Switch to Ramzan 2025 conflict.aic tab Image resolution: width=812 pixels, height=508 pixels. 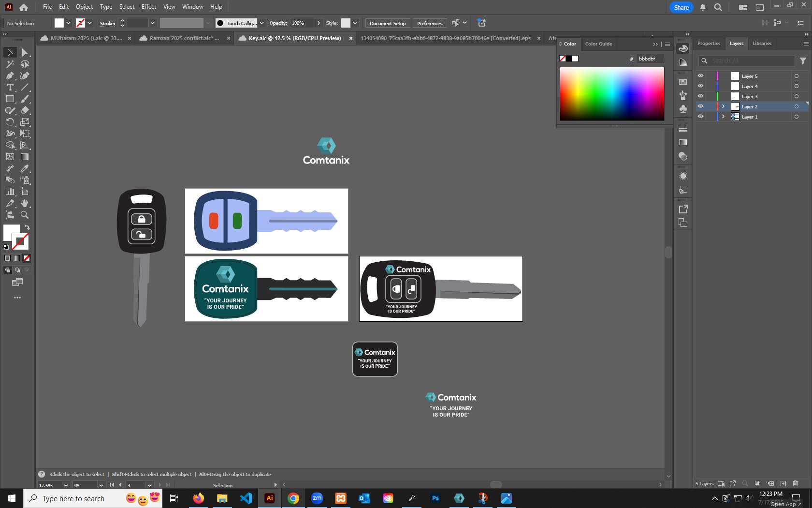click(184, 38)
